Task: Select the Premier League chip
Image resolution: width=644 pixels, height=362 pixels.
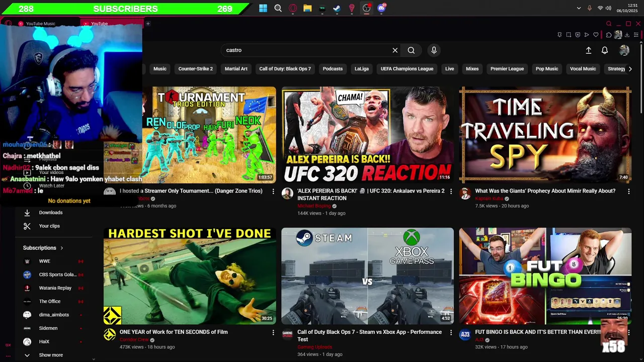Action: [x=507, y=69]
